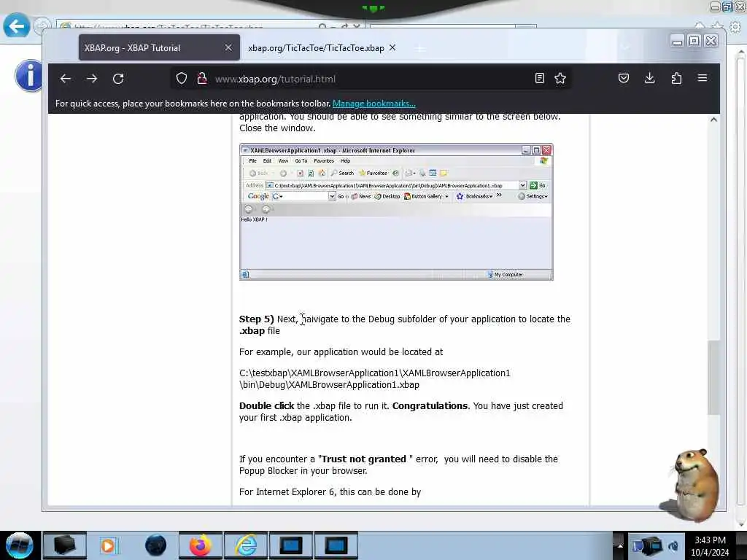Open the media player taskbar icon
The image size is (747, 560).
pos(109,545)
